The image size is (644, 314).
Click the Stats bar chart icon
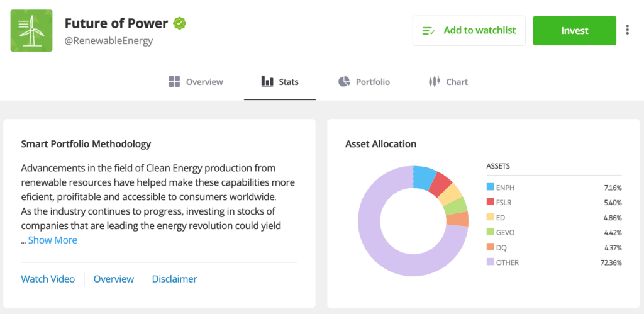(x=267, y=82)
